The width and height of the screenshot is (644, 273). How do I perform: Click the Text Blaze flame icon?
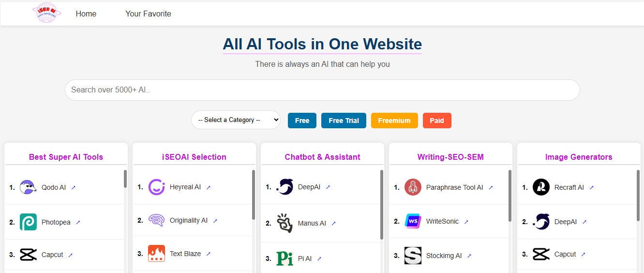point(156,254)
